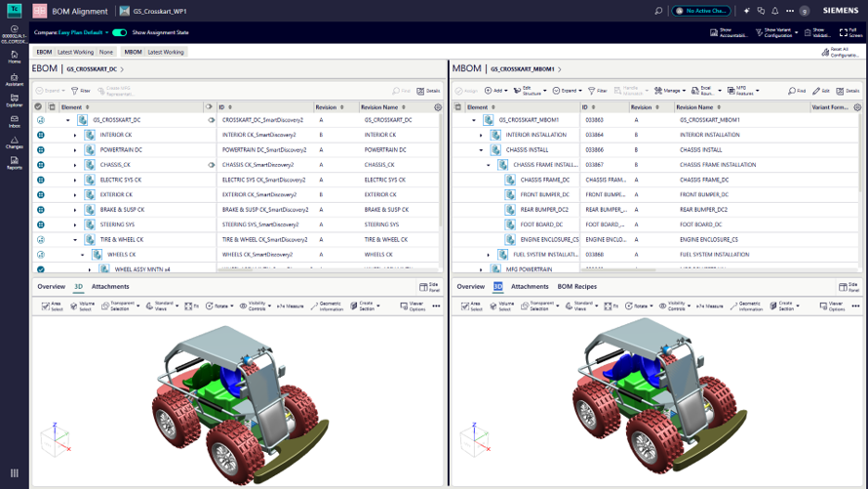Toggle Area Select in EBOM viewer
The height and width of the screenshot is (489, 868).
point(52,306)
